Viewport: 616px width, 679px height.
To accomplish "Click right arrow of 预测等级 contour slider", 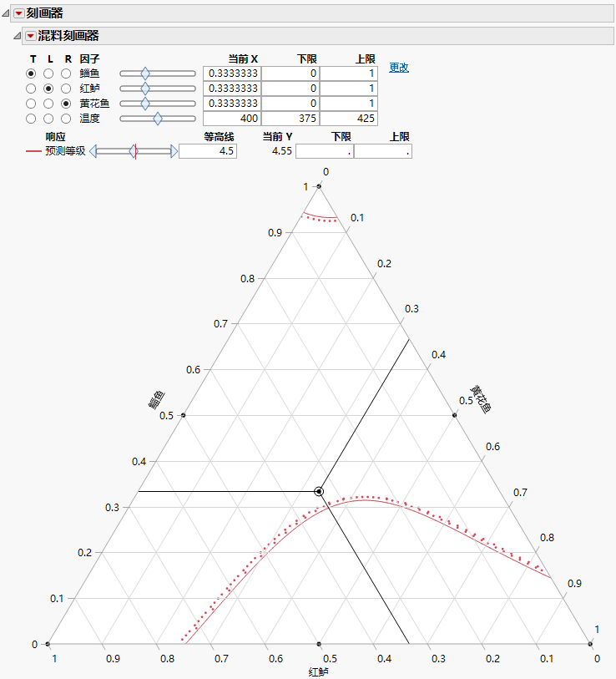I will (x=174, y=151).
